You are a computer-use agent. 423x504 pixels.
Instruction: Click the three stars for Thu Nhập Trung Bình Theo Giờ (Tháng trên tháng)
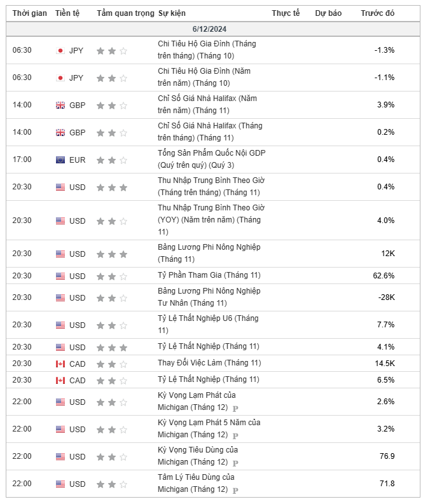click(x=112, y=187)
